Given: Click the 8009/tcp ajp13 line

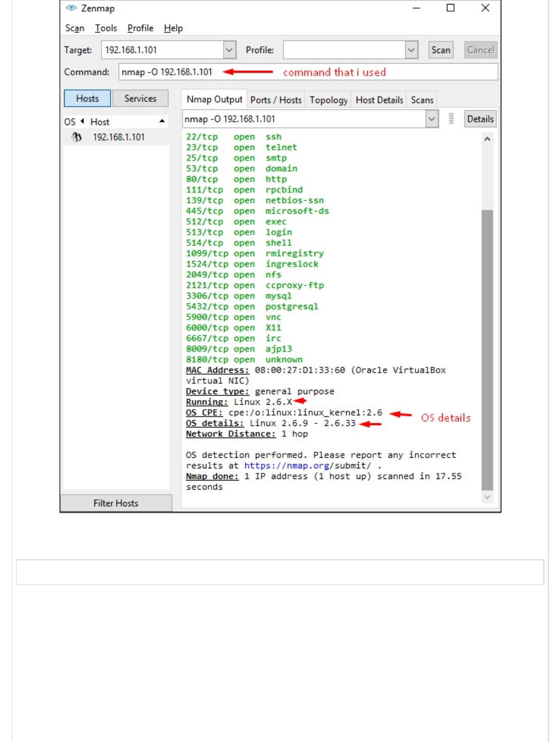Looking at the screenshot, I should pyautogui.click(x=239, y=349).
